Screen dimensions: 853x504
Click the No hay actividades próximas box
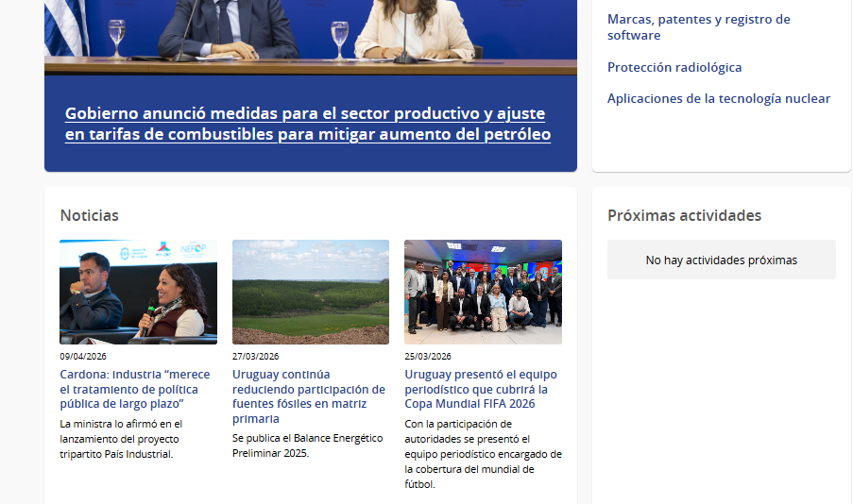[721, 260]
